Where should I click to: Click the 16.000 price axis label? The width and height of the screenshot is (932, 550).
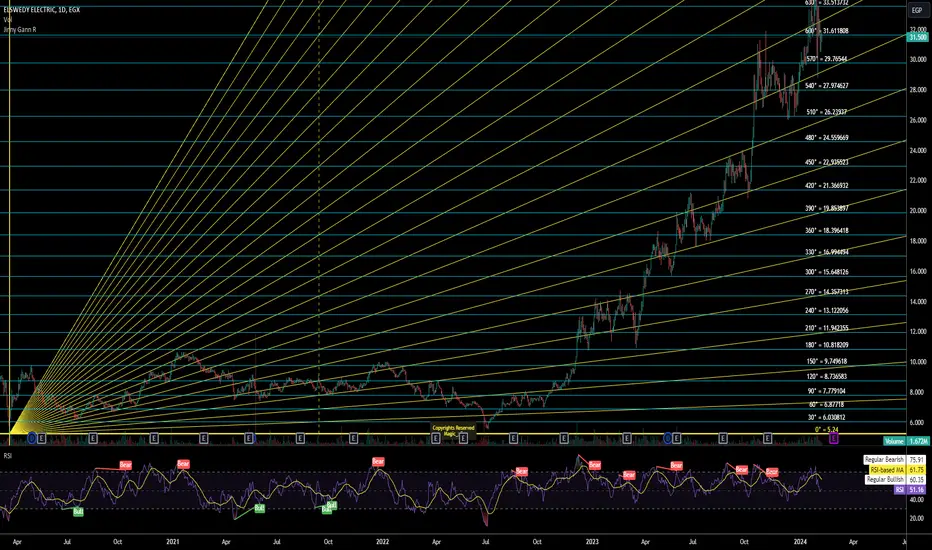click(x=918, y=271)
